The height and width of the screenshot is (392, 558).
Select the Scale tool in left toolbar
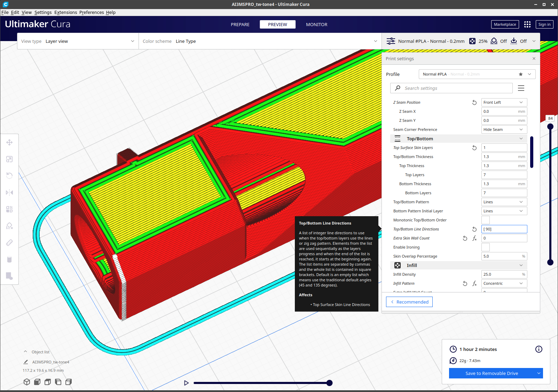9,159
